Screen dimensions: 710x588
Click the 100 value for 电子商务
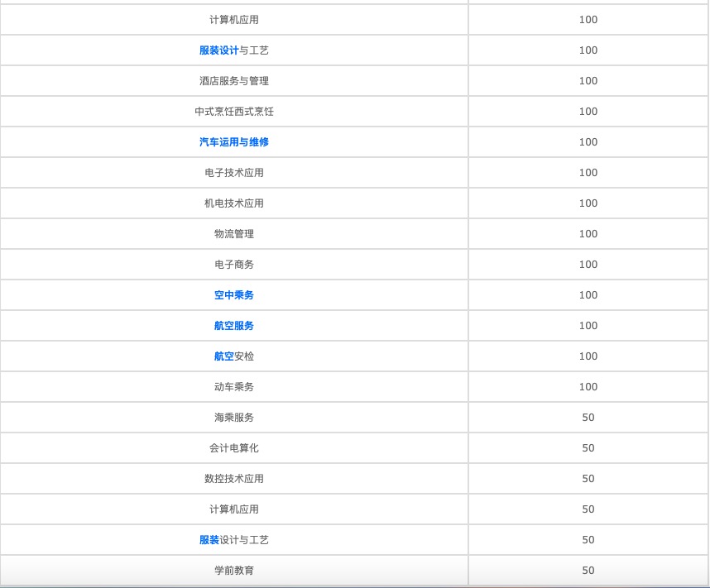point(588,265)
